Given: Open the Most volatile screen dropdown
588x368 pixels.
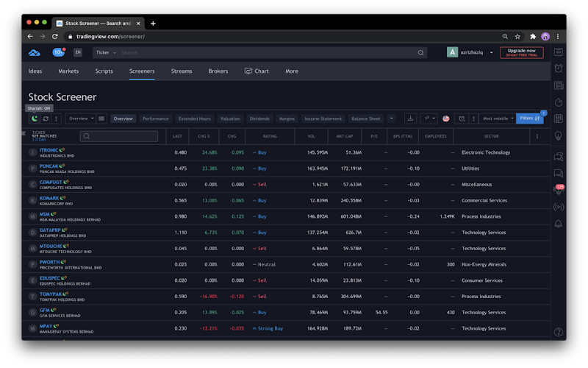Looking at the screenshot, I should 498,118.
